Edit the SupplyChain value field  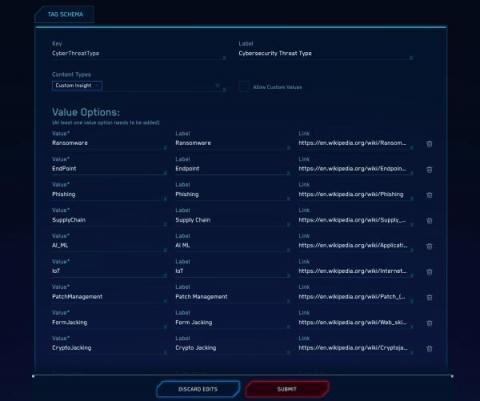tap(109, 220)
